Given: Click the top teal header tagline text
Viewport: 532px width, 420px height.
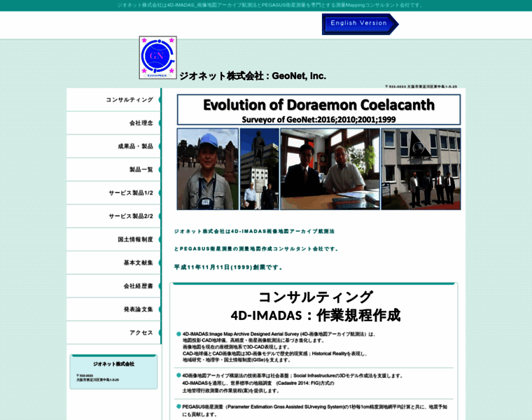Looking at the screenshot, I should (270, 5).
